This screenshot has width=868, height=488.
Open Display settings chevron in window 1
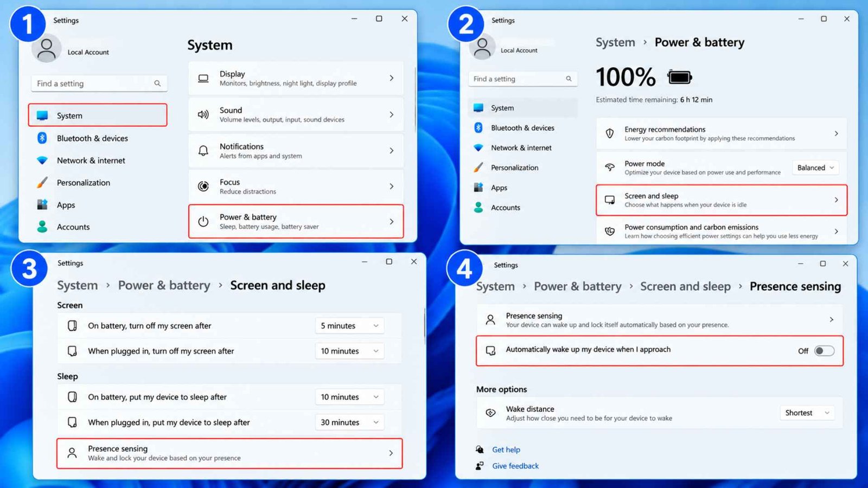(x=391, y=78)
